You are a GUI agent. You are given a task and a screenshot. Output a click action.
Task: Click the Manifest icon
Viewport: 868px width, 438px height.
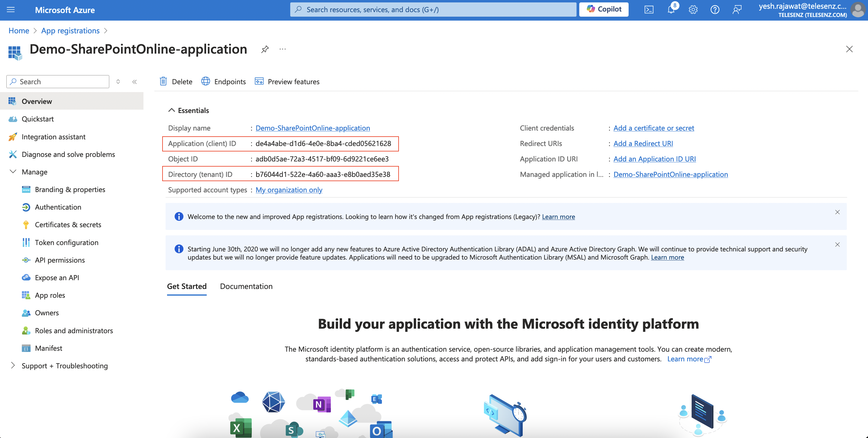[x=26, y=348]
